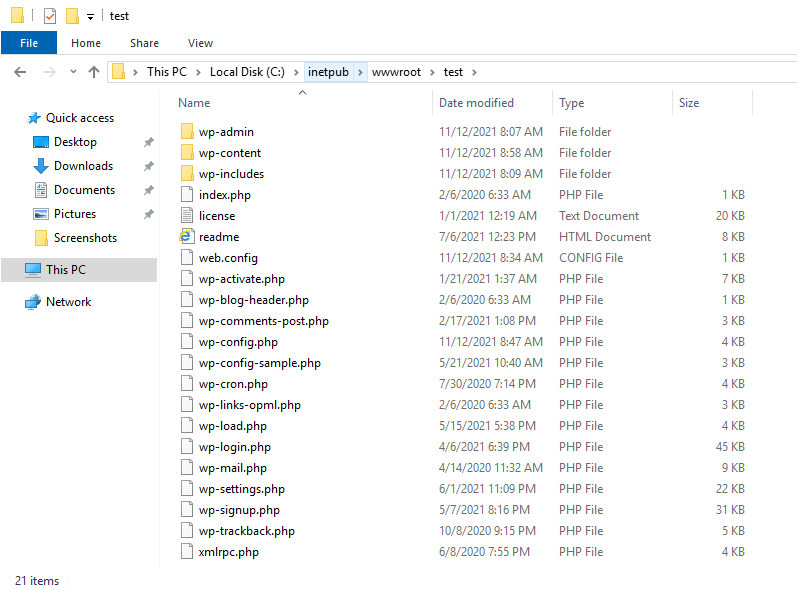The width and height of the screenshot is (797, 589).
Task: Select wwwroot in the address breadcrumb
Action: [396, 72]
